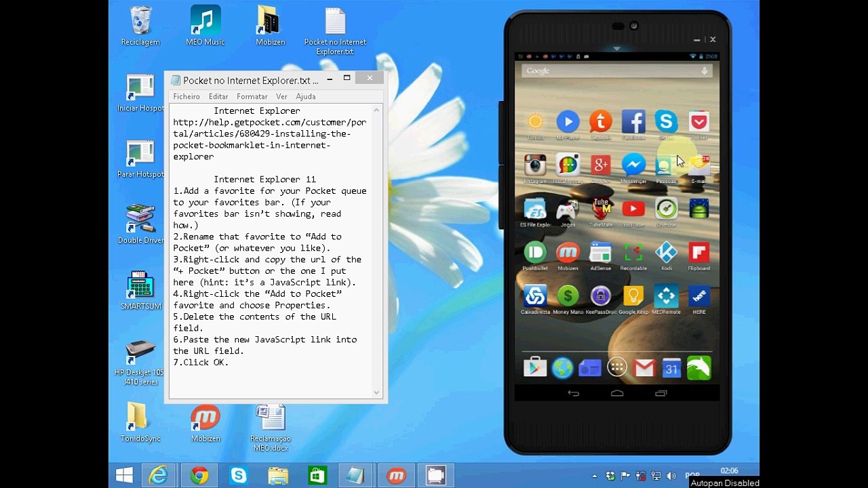Click the system tray volume icon
Image resolution: width=868 pixels, height=488 pixels.
click(x=671, y=476)
